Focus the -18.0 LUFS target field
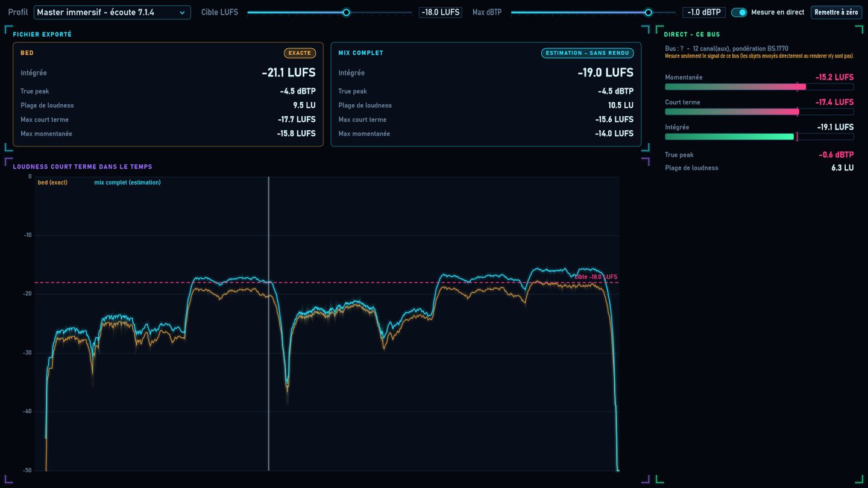The height and width of the screenshot is (488, 868). (x=441, y=12)
